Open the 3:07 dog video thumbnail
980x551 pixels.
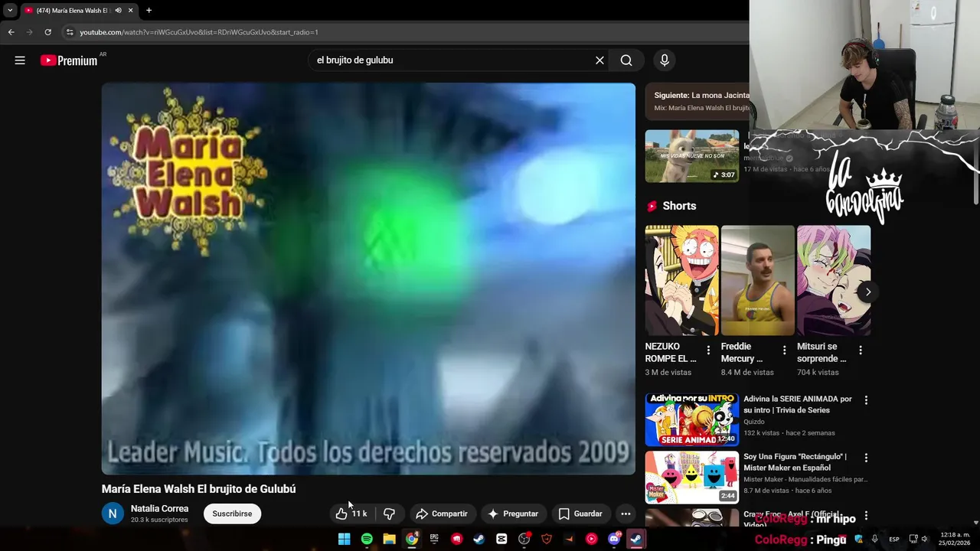coord(692,156)
